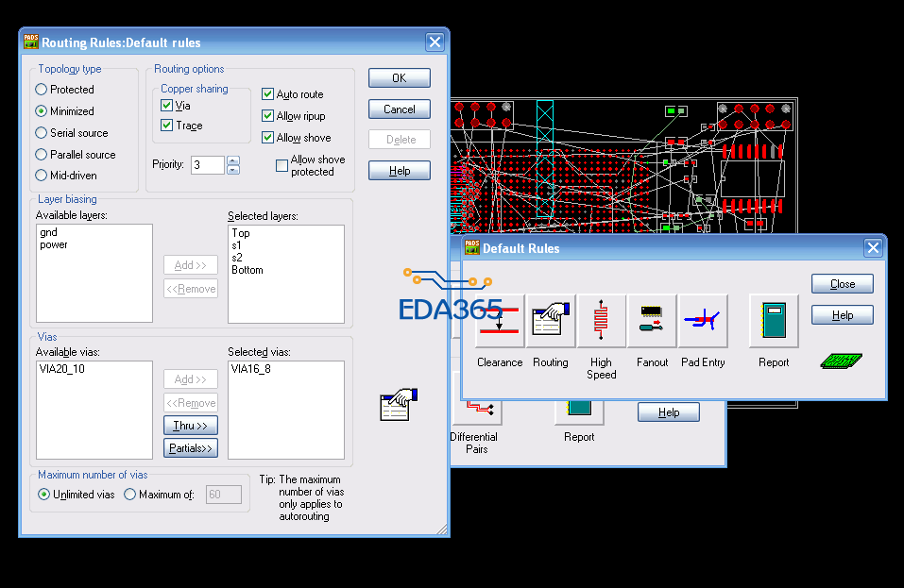Viewport: 904px width, 588px height.
Task: Click Close in Default Rules dialog
Action: (x=843, y=284)
